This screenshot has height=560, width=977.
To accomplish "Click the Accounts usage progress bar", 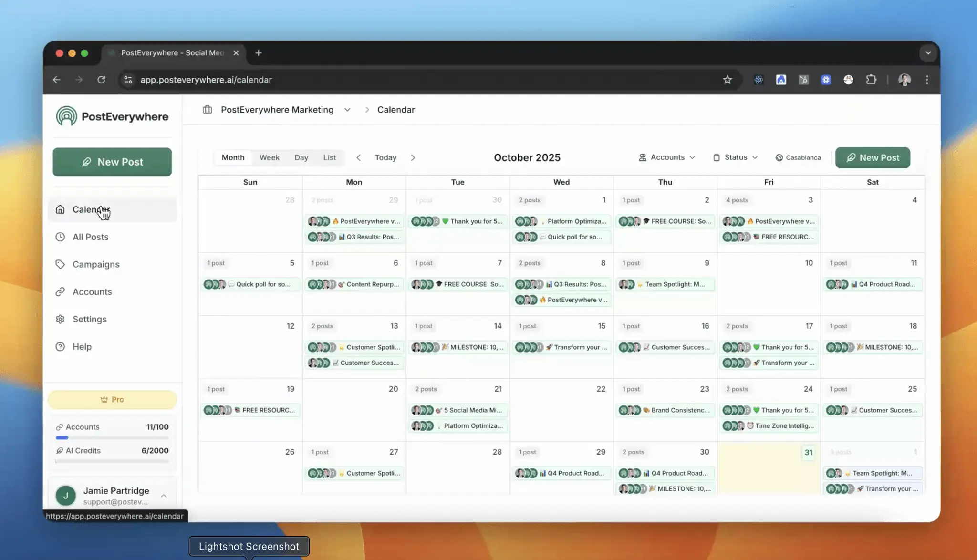I will point(112,437).
